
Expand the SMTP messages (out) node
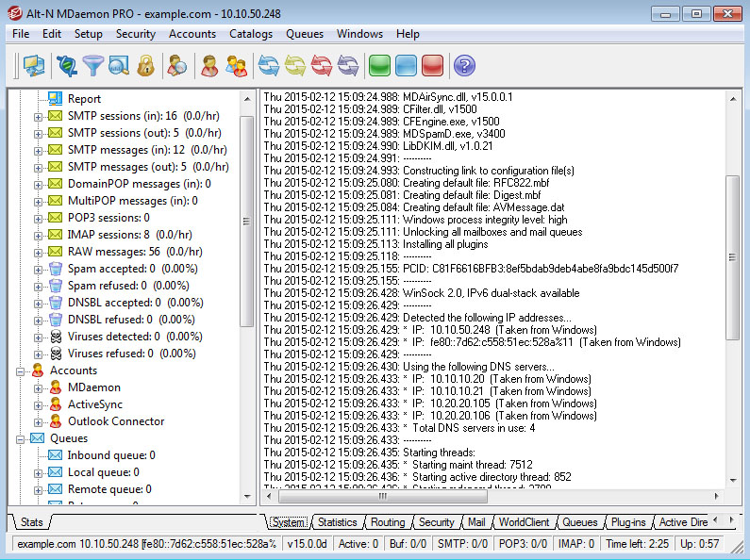tap(38, 168)
